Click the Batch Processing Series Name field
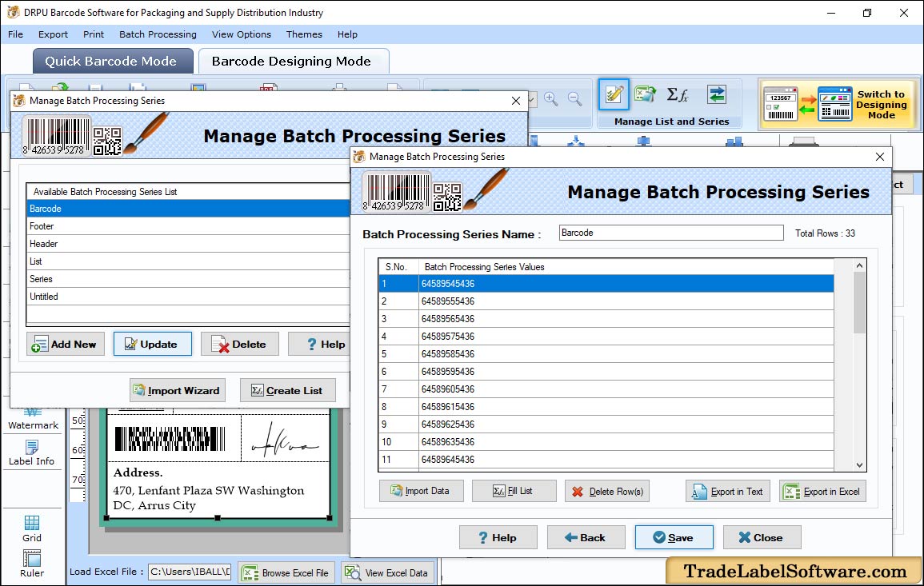This screenshot has height=586, width=924. click(x=671, y=233)
